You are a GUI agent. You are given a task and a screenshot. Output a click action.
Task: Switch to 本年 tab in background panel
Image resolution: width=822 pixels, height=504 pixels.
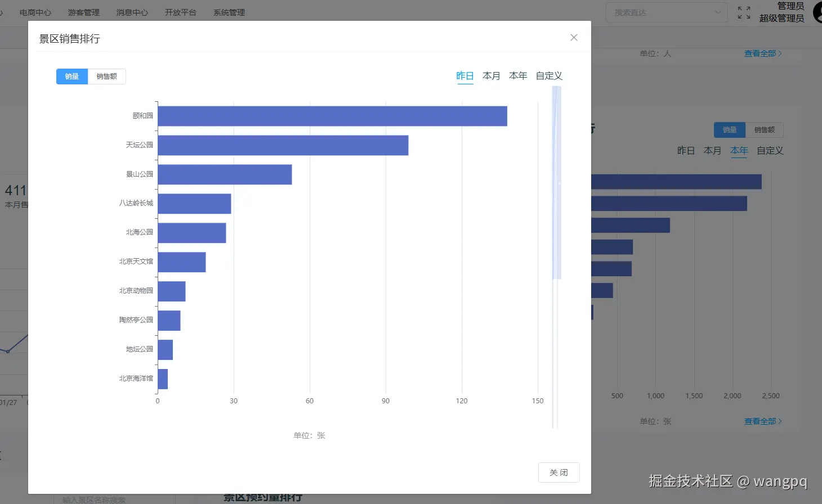point(739,151)
